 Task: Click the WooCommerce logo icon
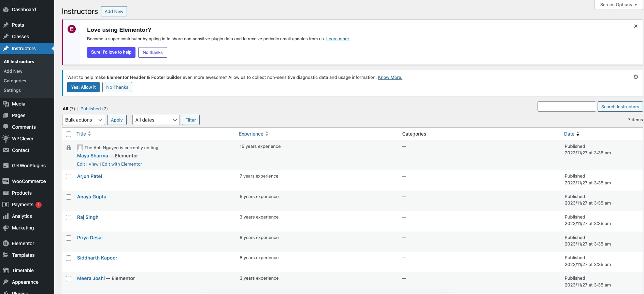pos(6,181)
